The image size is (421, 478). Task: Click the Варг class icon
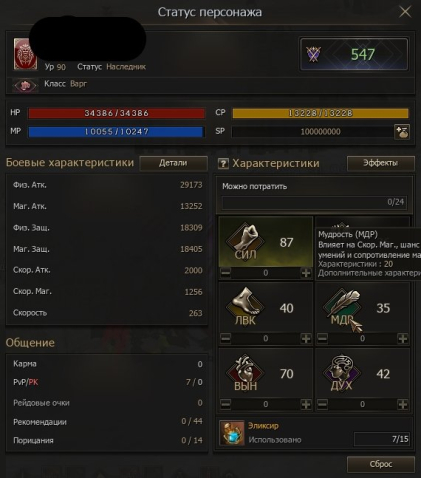(x=25, y=86)
